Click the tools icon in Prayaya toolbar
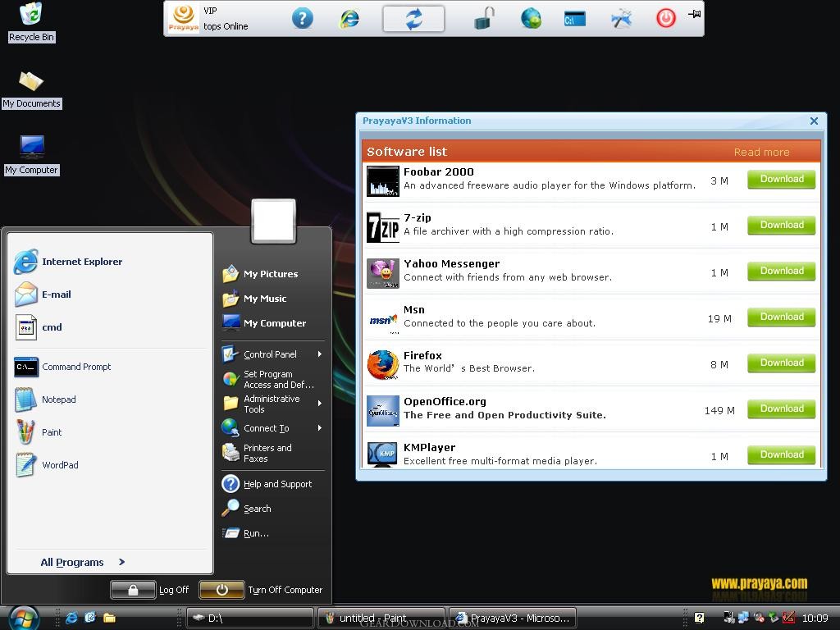840x630 pixels. [x=622, y=20]
